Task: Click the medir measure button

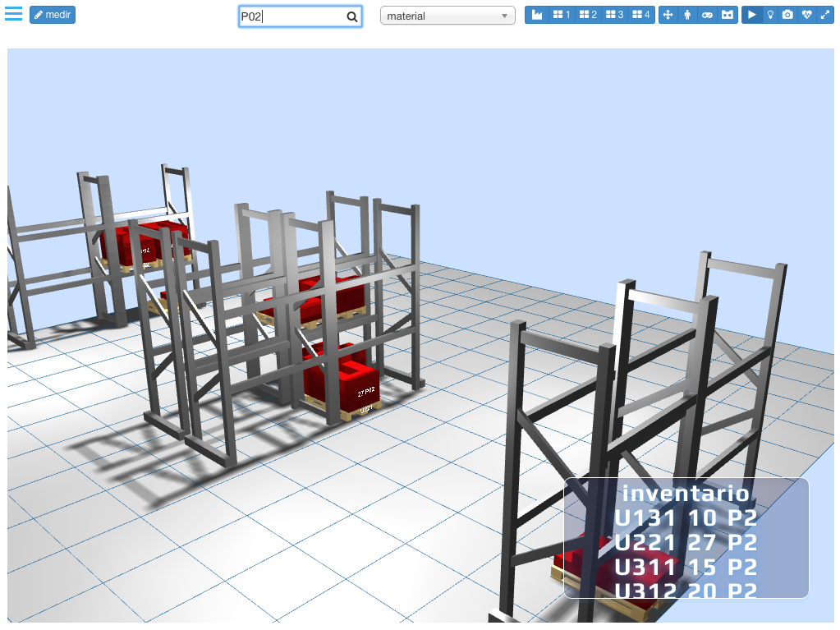Action: click(x=53, y=15)
